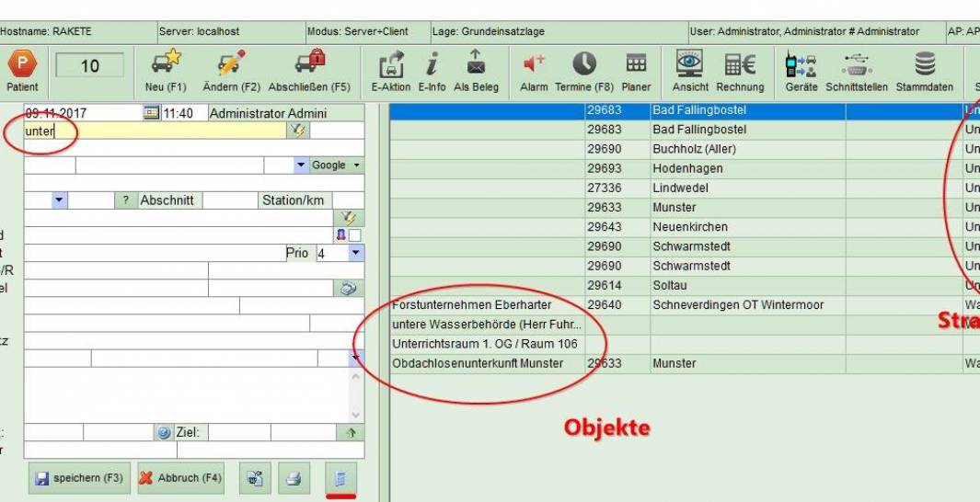The width and height of the screenshot is (980, 502).
Task: Select the Unterrichtsraum 1. OG / Raum 106 row
Action: click(x=485, y=344)
